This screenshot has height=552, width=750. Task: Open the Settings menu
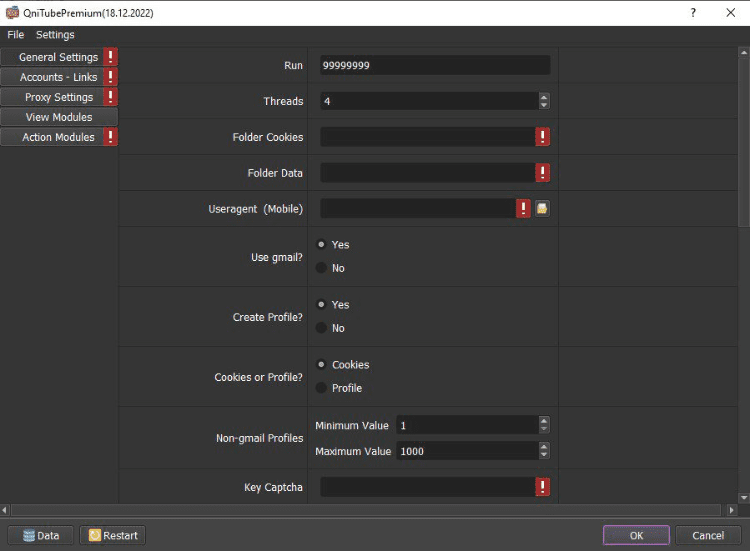pyautogui.click(x=55, y=35)
